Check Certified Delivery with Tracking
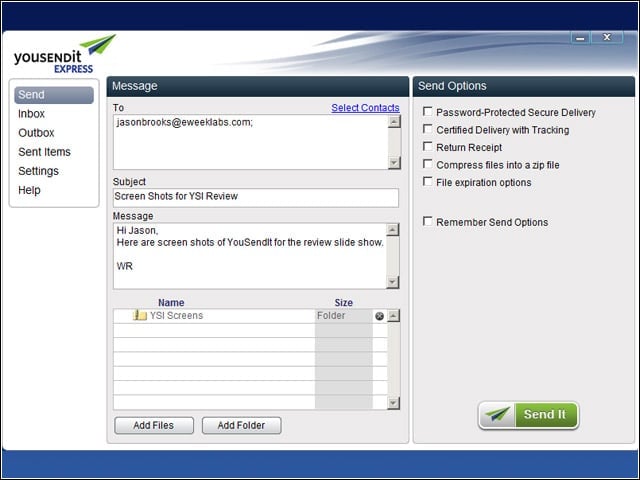Image resolution: width=640 pixels, height=480 pixels. tap(427, 129)
